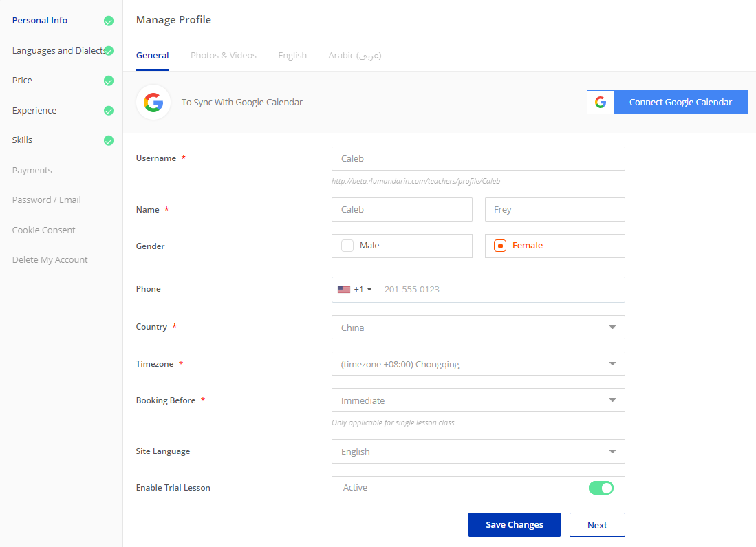Switch to the English tab

click(x=292, y=56)
